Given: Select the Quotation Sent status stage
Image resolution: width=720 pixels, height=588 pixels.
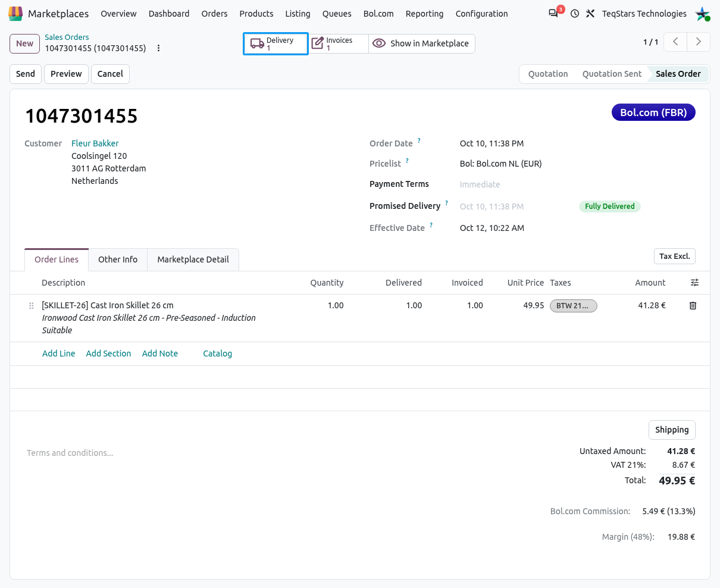Looking at the screenshot, I should [612, 74].
